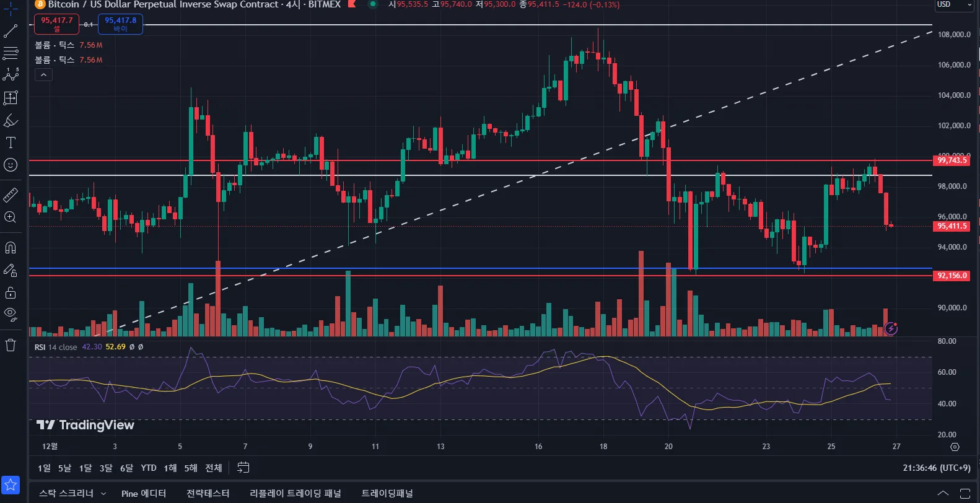Viewport: 980px width, 503px height.
Task: Click the RSI value 42.30
Action: click(x=92, y=347)
